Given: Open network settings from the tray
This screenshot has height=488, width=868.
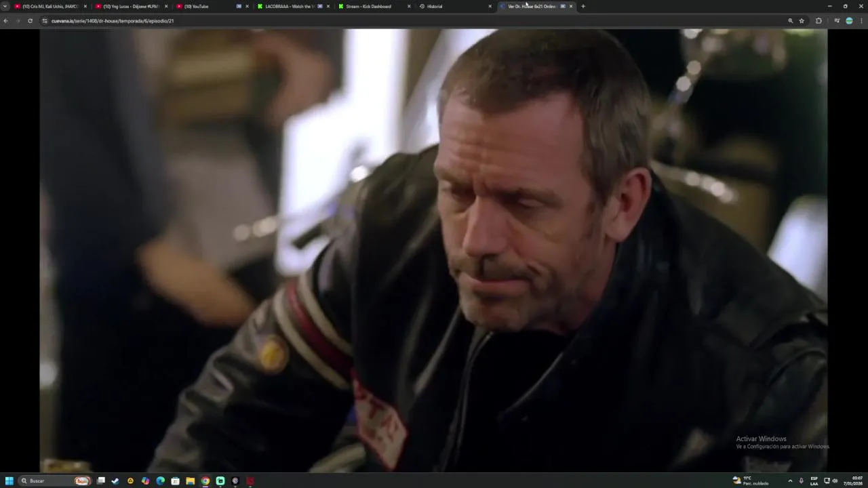Looking at the screenshot, I should tap(827, 481).
